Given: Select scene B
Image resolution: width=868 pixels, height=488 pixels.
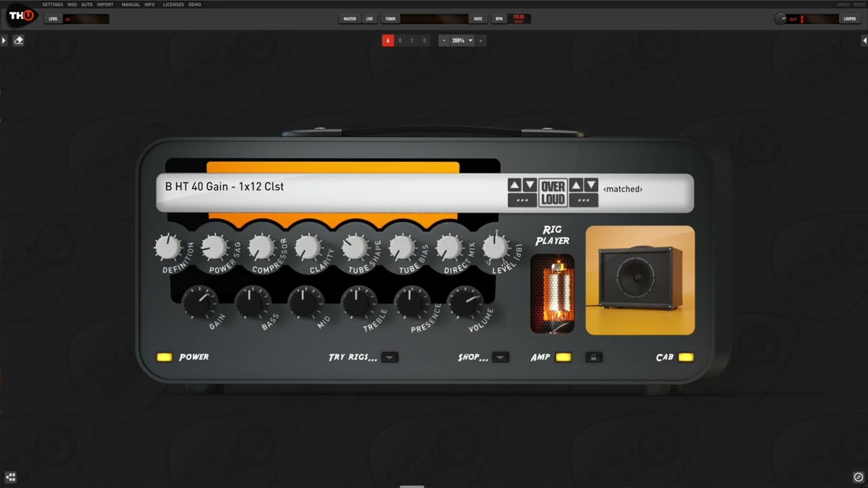Looking at the screenshot, I should [x=400, y=41].
